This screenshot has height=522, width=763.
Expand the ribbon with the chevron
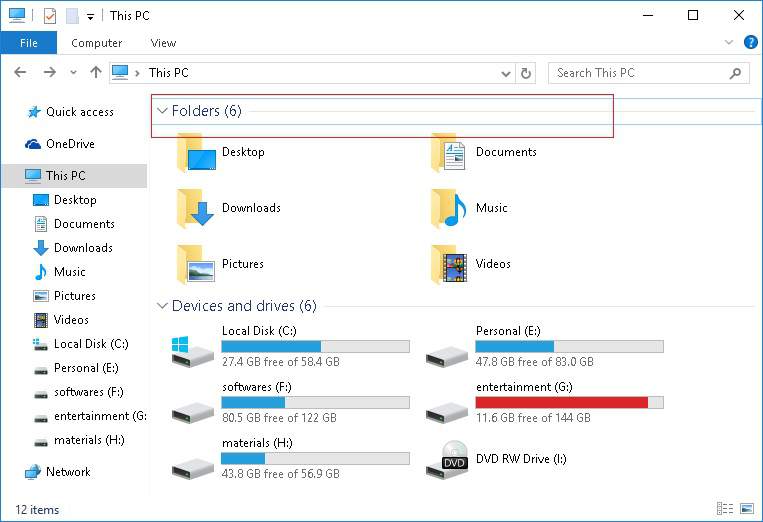pyautogui.click(x=729, y=43)
